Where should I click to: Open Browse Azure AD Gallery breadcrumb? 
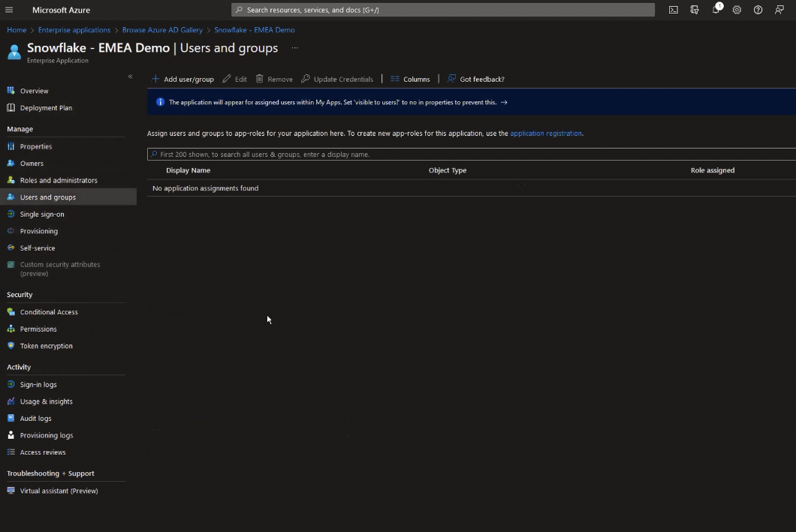[162, 30]
